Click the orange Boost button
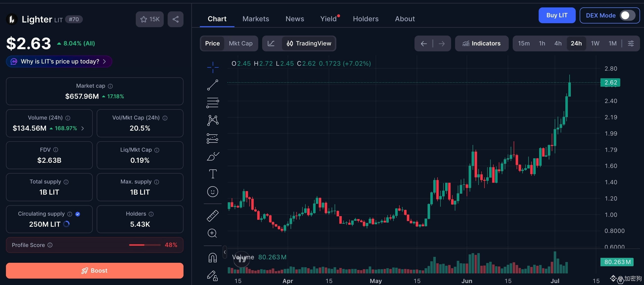This screenshot has height=285, width=644. (x=95, y=270)
